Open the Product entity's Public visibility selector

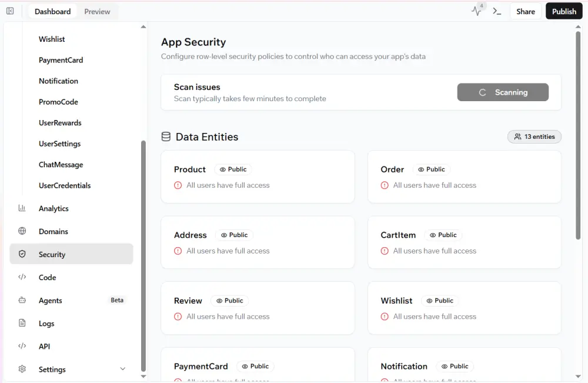tap(233, 169)
